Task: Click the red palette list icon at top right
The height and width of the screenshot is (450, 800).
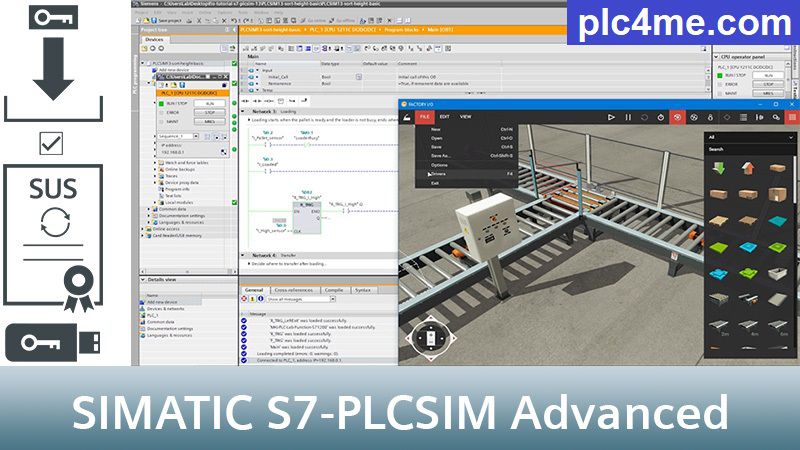Action: [x=788, y=117]
